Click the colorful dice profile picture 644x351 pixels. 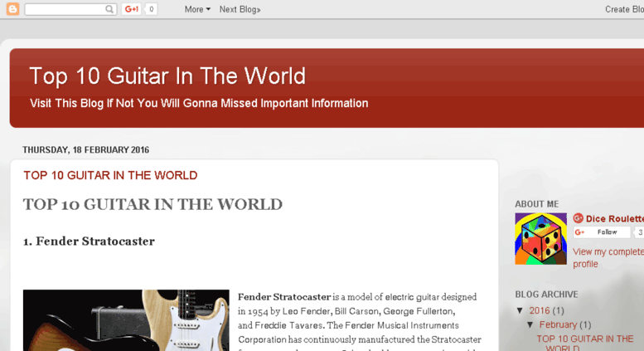(x=541, y=239)
